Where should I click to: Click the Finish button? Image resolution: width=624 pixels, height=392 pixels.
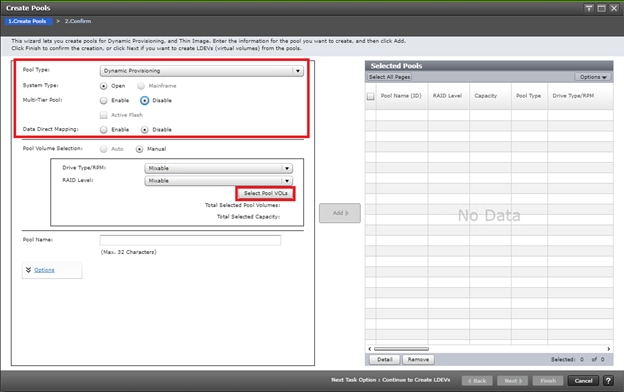[x=548, y=380]
